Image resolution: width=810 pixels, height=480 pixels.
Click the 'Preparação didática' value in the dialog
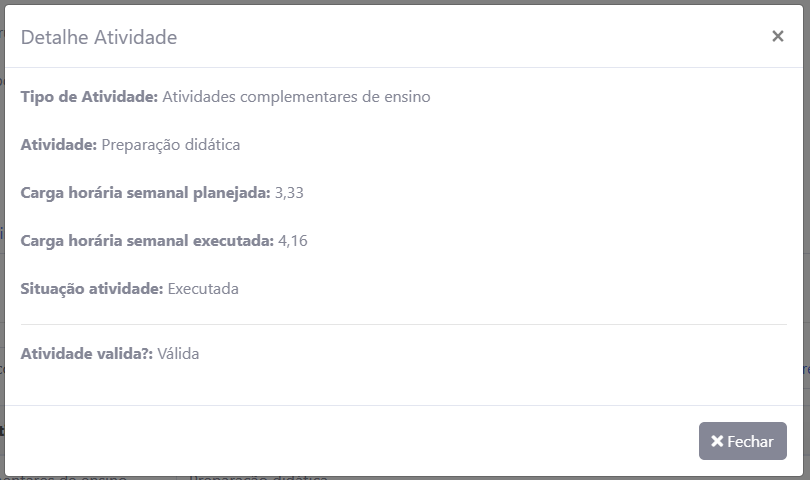tap(171, 145)
